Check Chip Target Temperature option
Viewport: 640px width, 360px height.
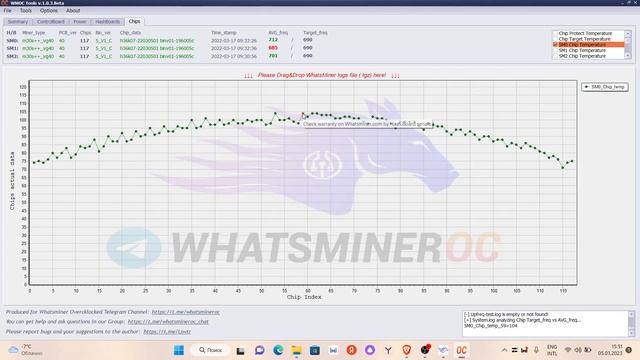tap(555, 39)
